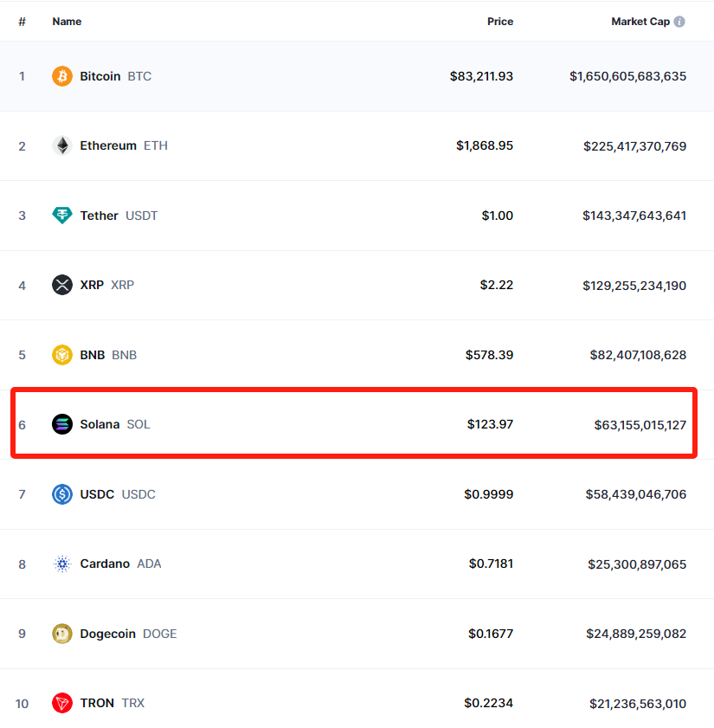This screenshot has height=728, width=714.
Task: Select the Ethereum price value $1,868.95
Action: tap(485, 145)
